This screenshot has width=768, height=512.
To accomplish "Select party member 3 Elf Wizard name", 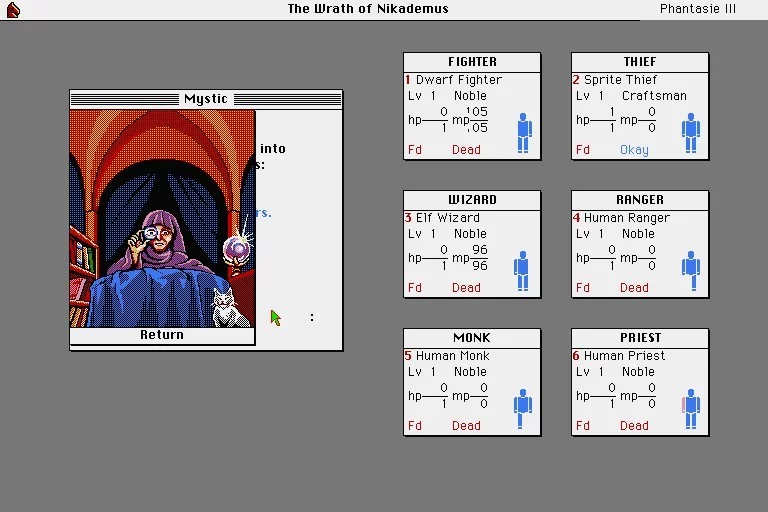I will (448, 218).
